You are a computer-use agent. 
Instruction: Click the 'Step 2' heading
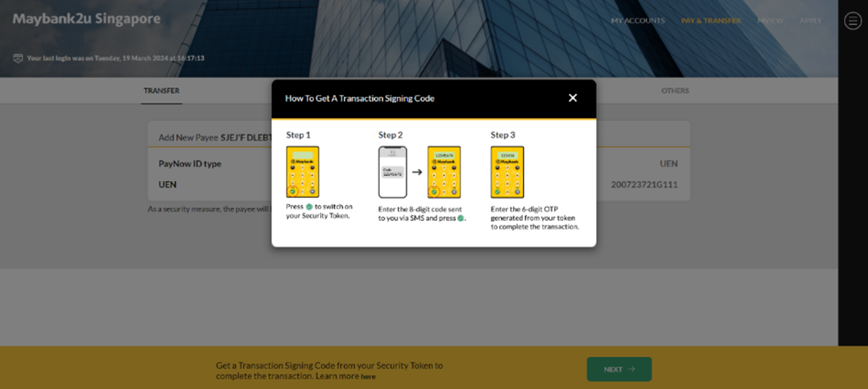coord(391,135)
